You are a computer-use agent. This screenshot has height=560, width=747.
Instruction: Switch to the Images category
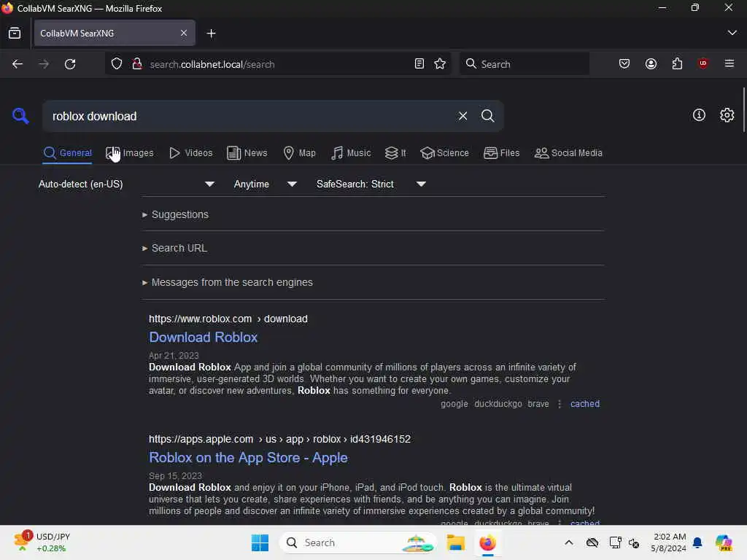pyautogui.click(x=130, y=153)
